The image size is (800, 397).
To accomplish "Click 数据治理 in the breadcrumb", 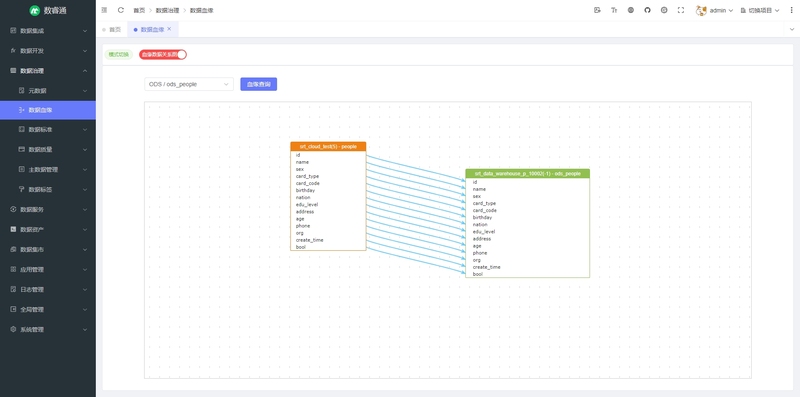I will (167, 10).
